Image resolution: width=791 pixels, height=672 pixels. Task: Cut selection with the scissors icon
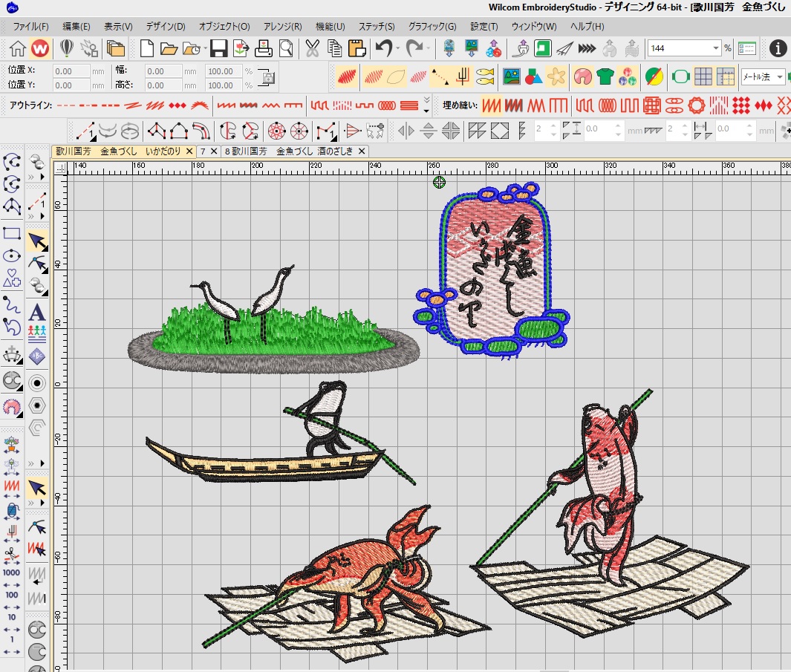click(x=312, y=48)
